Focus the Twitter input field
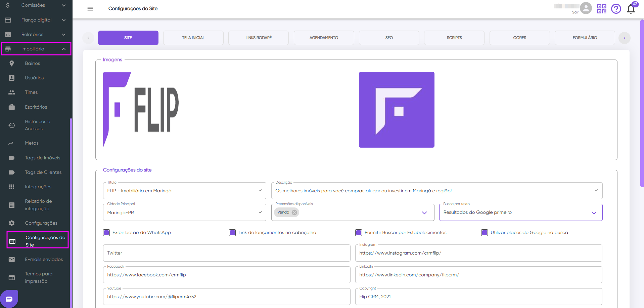The image size is (644, 308). (227, 253)
